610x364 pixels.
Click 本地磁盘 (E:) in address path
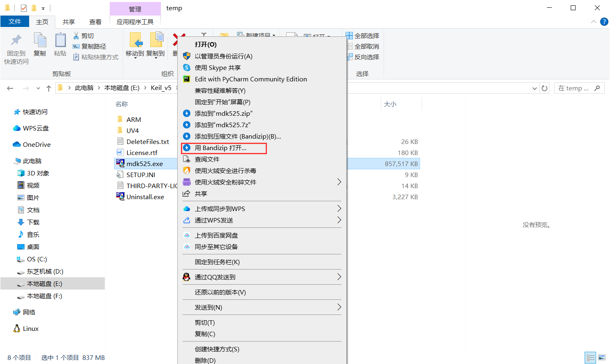point(122,88)
